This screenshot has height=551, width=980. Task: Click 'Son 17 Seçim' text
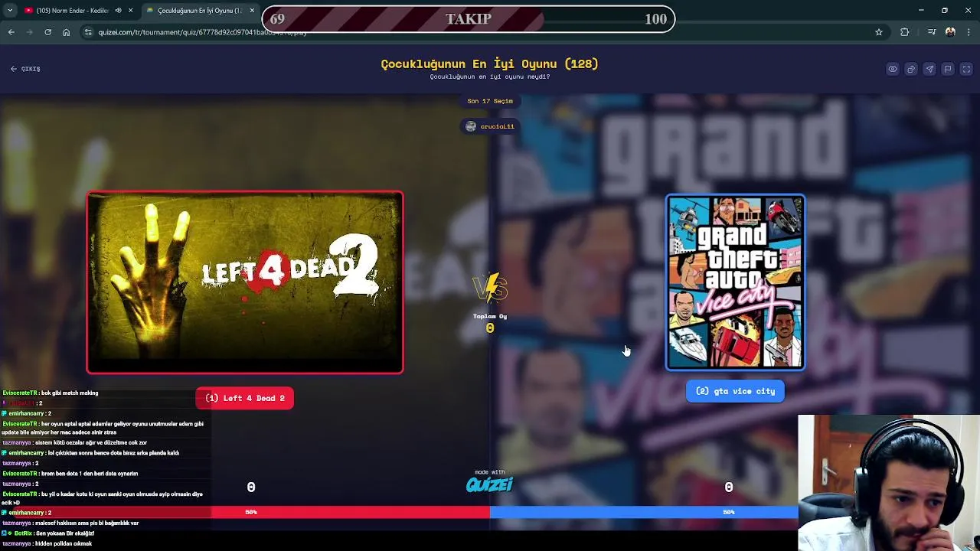(490, 101)
